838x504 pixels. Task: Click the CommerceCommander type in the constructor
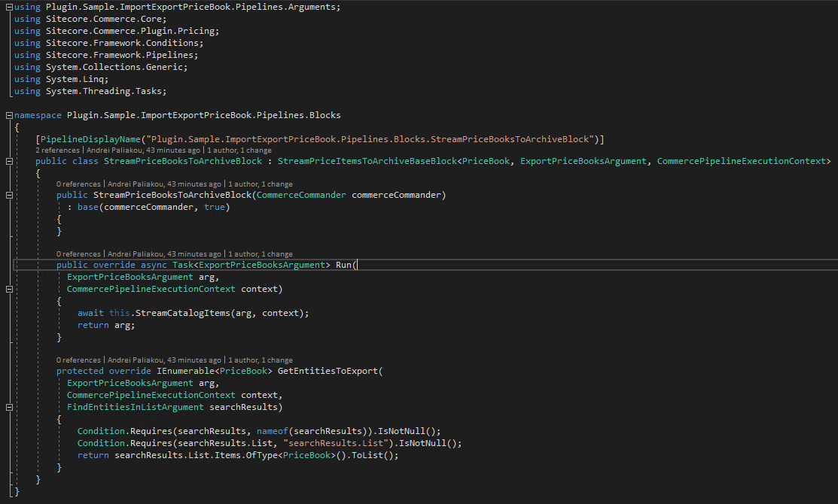pyautogui.click(x=301, y=196)
